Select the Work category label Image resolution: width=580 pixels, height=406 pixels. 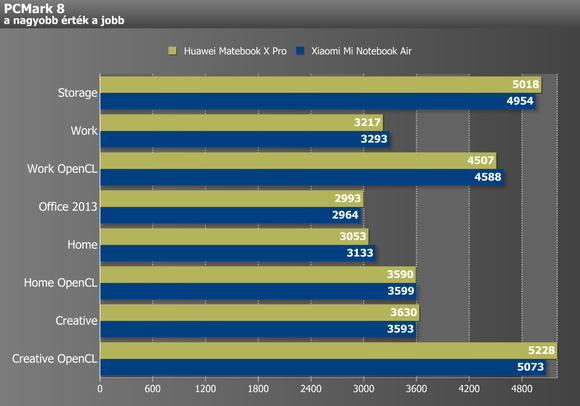(x=84, y=131)
